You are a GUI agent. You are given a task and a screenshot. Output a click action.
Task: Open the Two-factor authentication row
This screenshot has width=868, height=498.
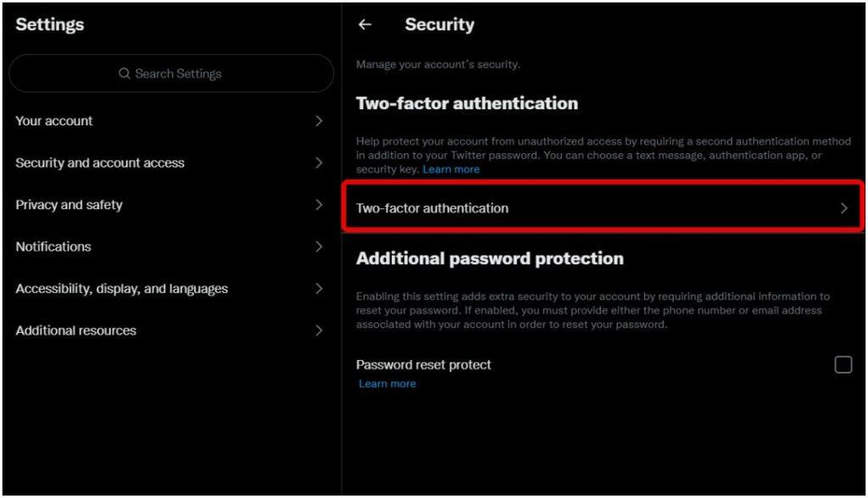[x=603, y=208]
